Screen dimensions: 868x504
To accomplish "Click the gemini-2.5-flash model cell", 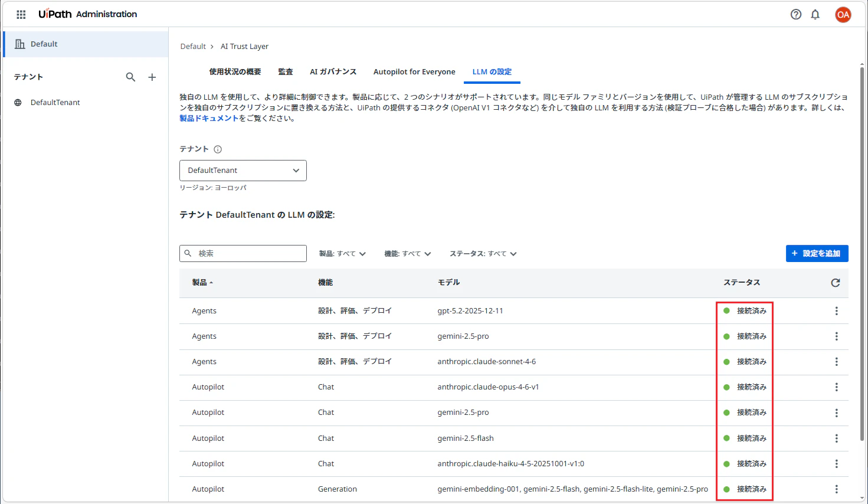I will [466, 438].
